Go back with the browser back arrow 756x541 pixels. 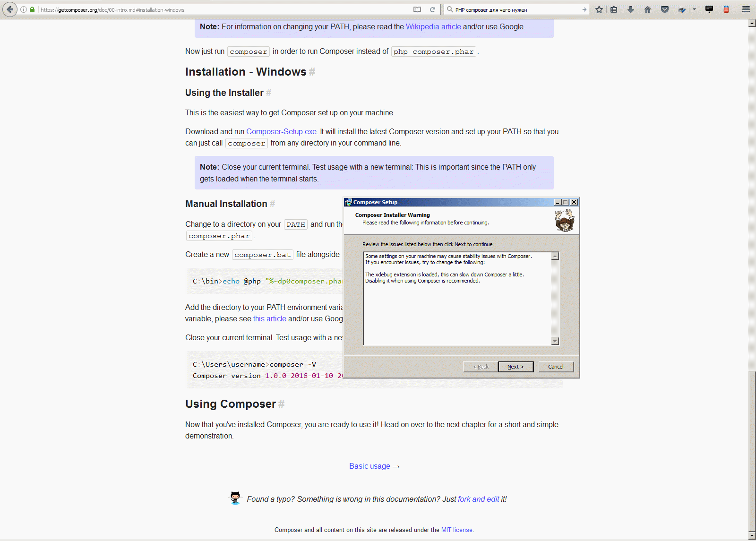click(x=10, y=9)
